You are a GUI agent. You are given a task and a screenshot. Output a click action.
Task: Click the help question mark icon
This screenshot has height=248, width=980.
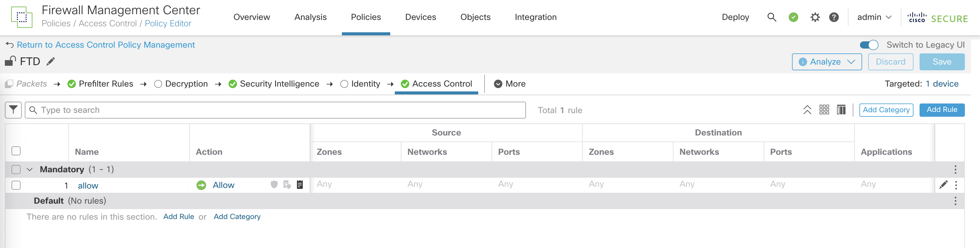(x=834, y=17)
